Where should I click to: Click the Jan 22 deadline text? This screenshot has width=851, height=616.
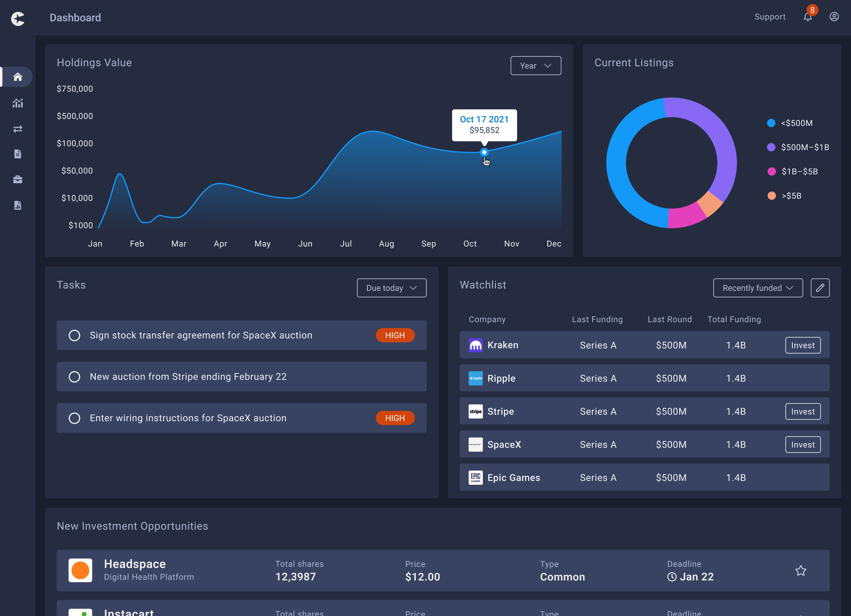(697, 577)
